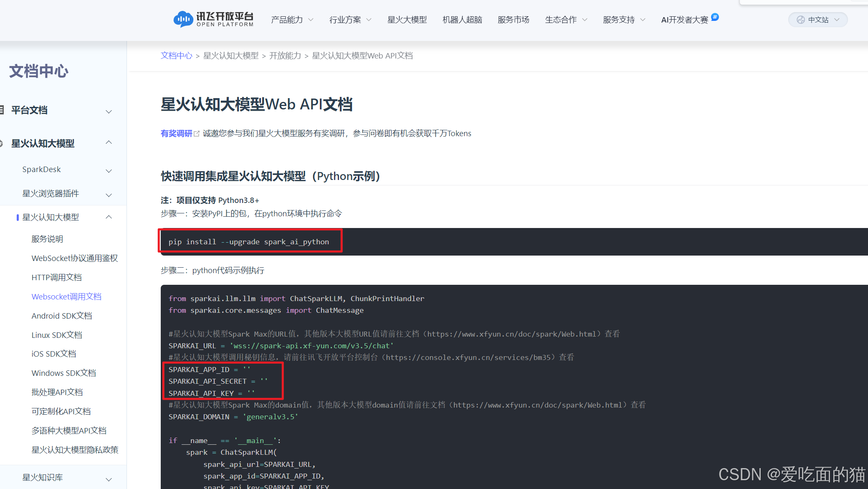Open Android SDK文档 in the sidebar
This screenshot has height=489, width=868.
(x=62, y=316)
